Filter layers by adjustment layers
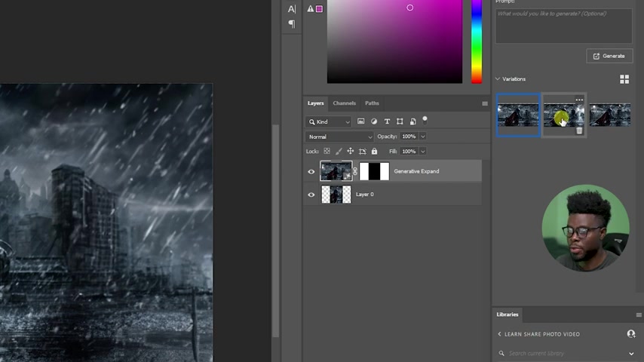This screenshot has width=644, height=362. tap(374, 121)
